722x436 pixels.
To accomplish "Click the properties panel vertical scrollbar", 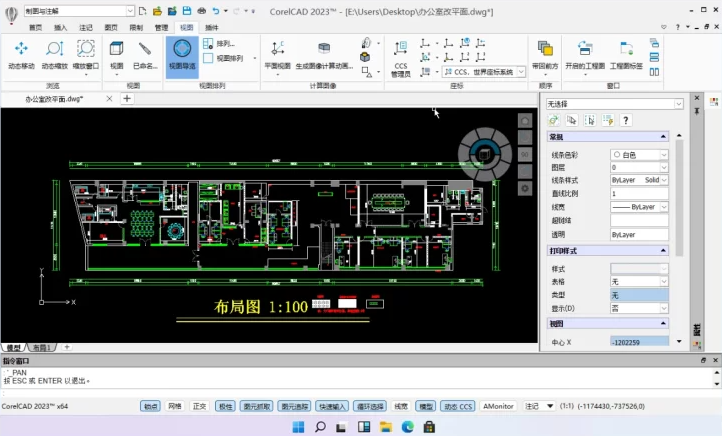I will [679, 197].
